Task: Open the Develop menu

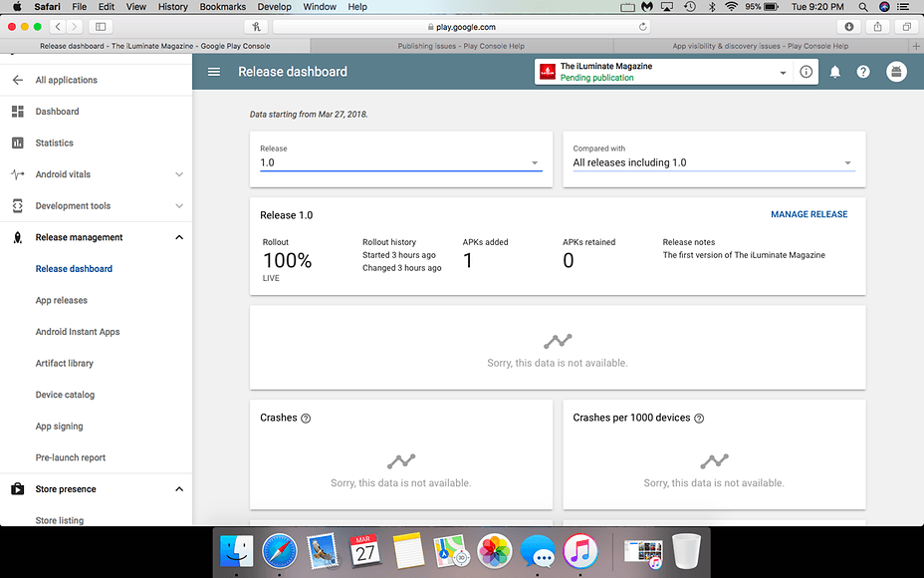Action: point(275,7)
